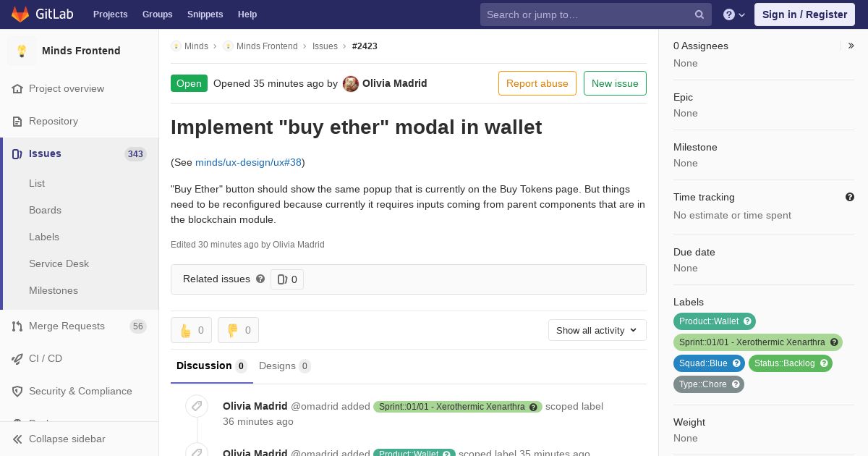Open Help in the top navigation

click(247, 14)
